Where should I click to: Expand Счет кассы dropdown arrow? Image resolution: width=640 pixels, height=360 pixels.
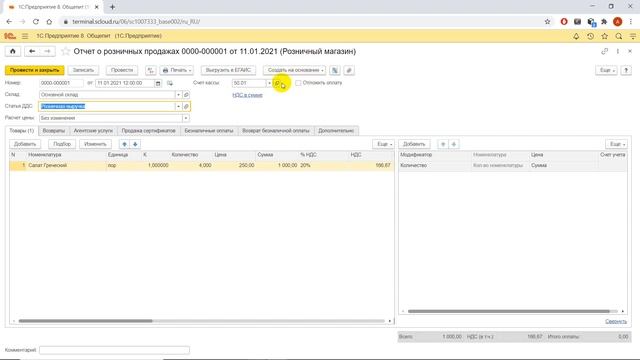269,83
